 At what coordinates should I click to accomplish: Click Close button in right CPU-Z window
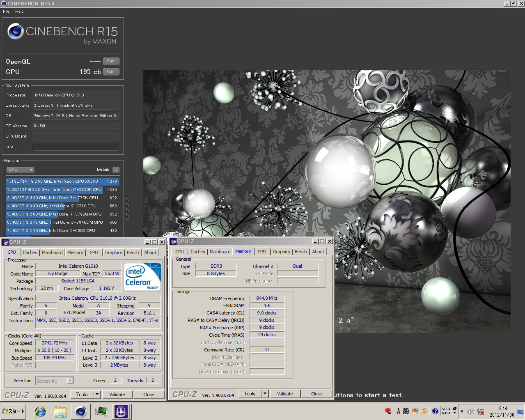tap(317, 394)
